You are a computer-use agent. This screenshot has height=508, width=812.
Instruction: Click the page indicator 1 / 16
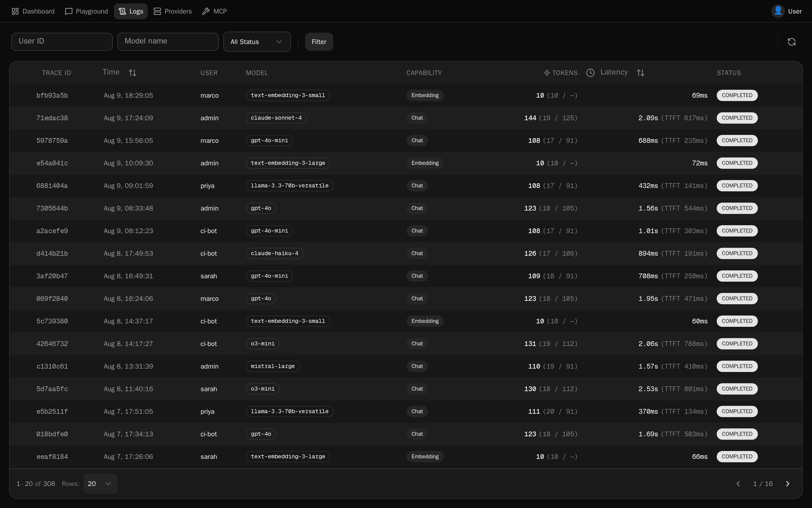[763, 483]
